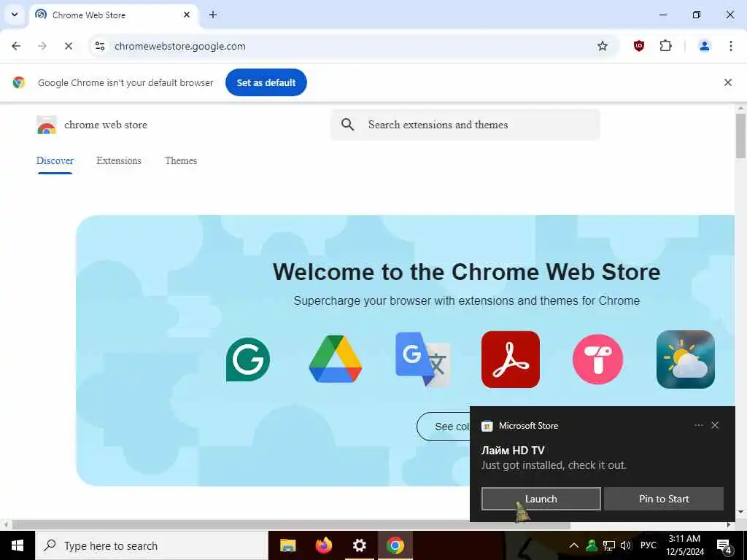Open Settings gear in taskbar
This screenshot has width=747, height=560.
(x=359, y=545)
